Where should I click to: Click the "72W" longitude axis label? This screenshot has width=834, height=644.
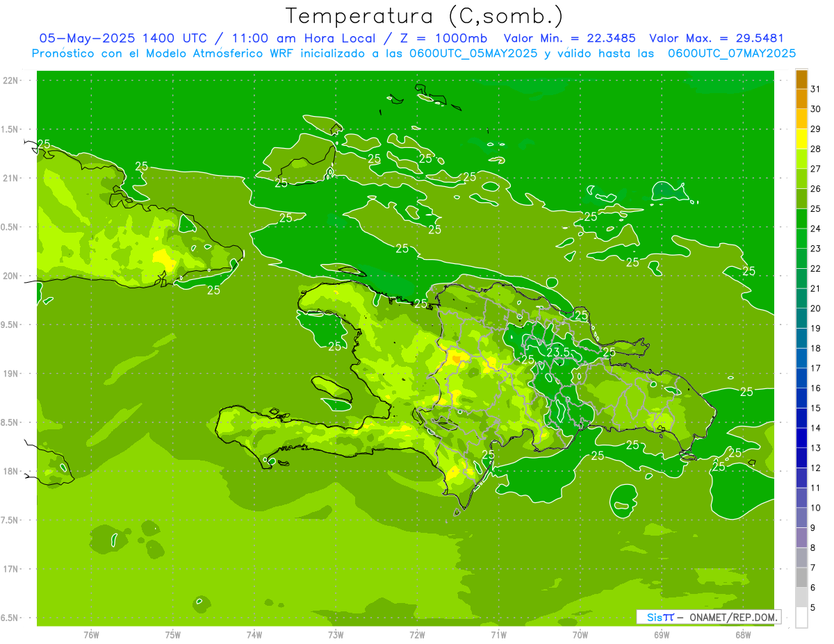pos(417,634)
